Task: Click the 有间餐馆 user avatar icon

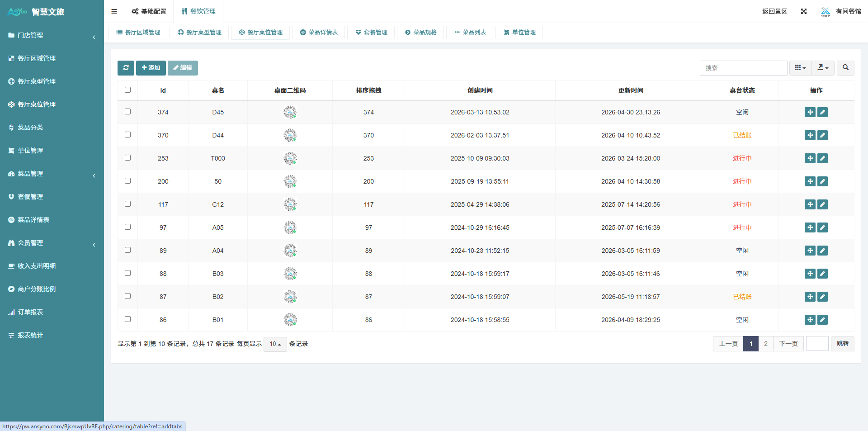Action: tap(826, 12)
